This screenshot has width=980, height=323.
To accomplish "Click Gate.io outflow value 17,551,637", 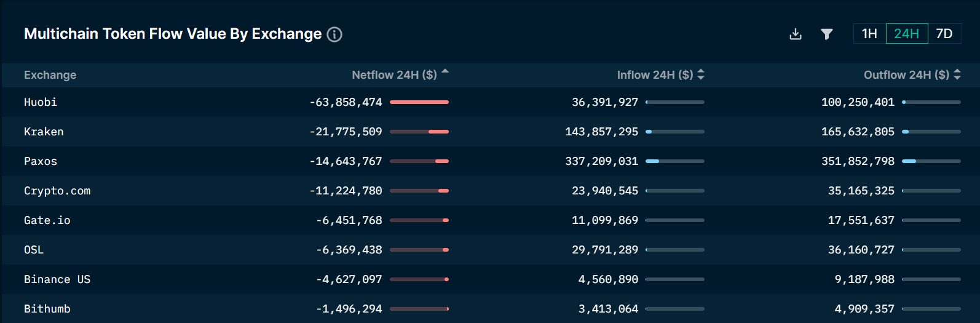I will coord(861,220).
